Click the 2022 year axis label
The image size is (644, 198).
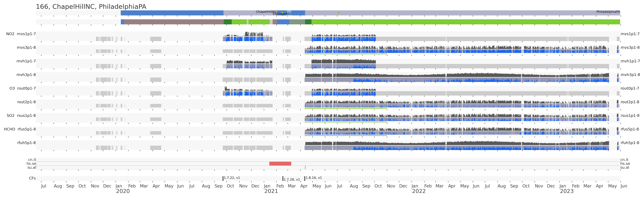click(x=419, y=191)
